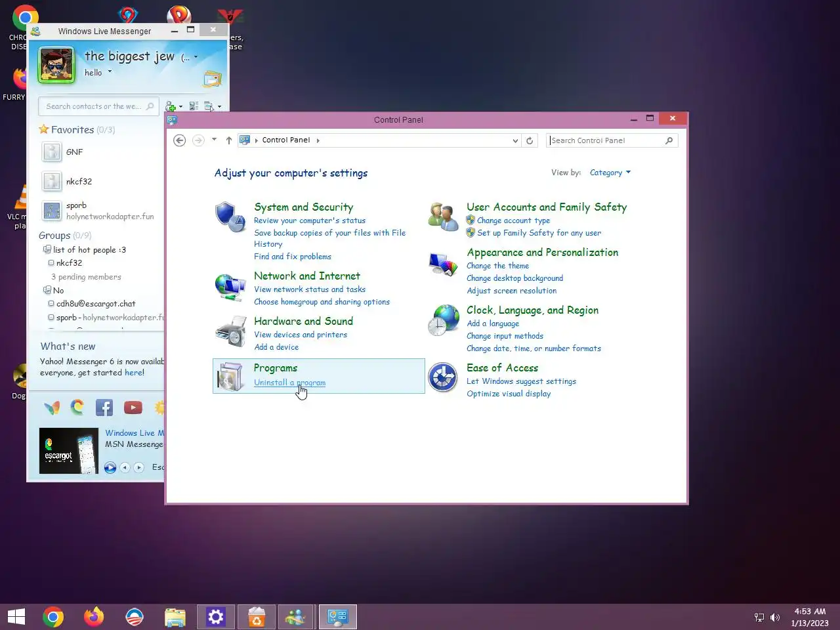Go to previous Messenger featured item
Image resolution: width=840 pixels, height=630 pixels.
click(x=125, y=468)
